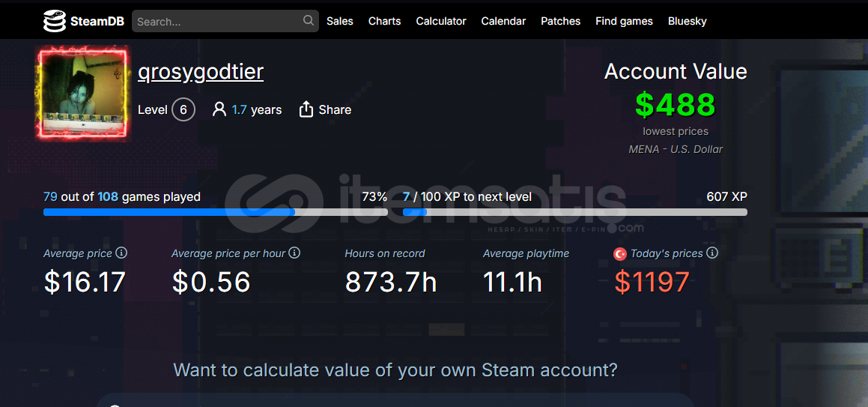Click the $1197 today's prices value

(x=652, y=282)
